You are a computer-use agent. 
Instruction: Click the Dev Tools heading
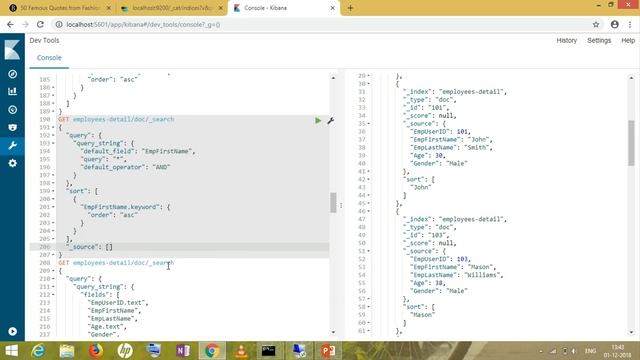(x=44, y=40)
